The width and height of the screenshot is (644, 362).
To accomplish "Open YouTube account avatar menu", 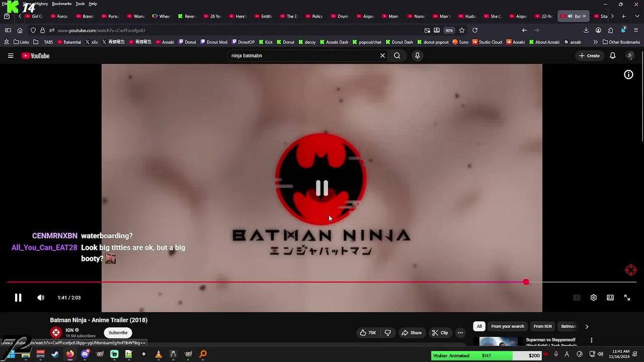I will 629,56.
